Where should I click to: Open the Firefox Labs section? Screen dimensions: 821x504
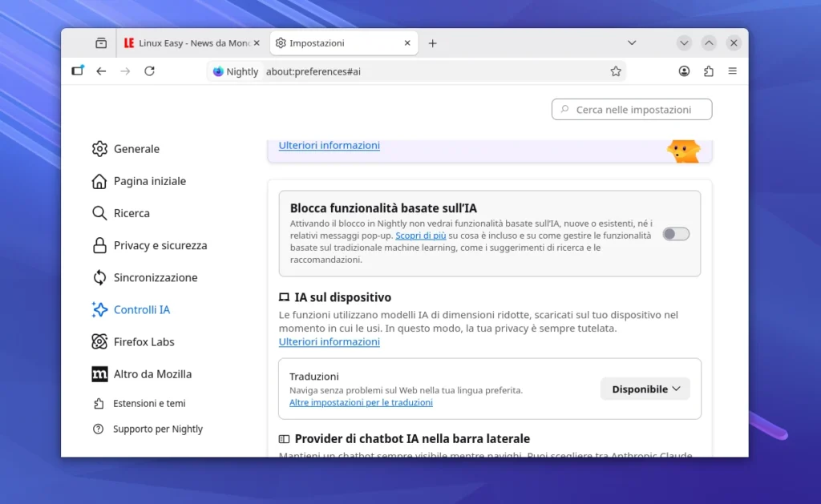click(144, 341)
